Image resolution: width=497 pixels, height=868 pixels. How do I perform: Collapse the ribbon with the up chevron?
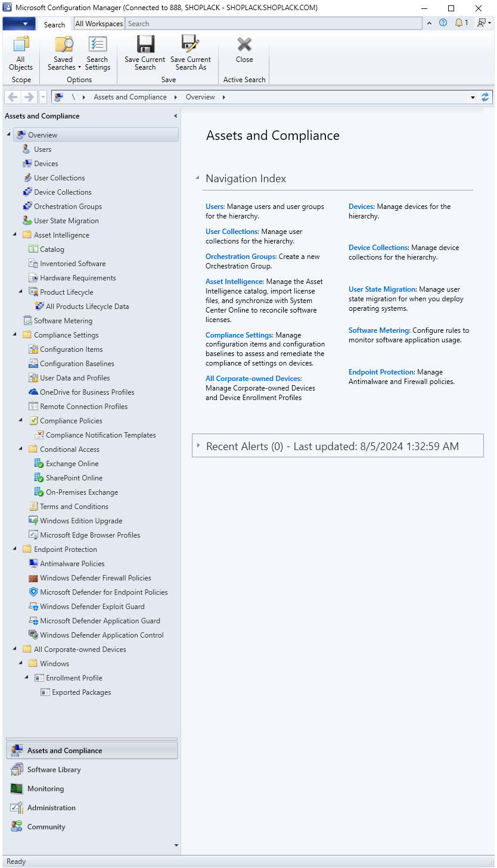click(x=428, y=23)
